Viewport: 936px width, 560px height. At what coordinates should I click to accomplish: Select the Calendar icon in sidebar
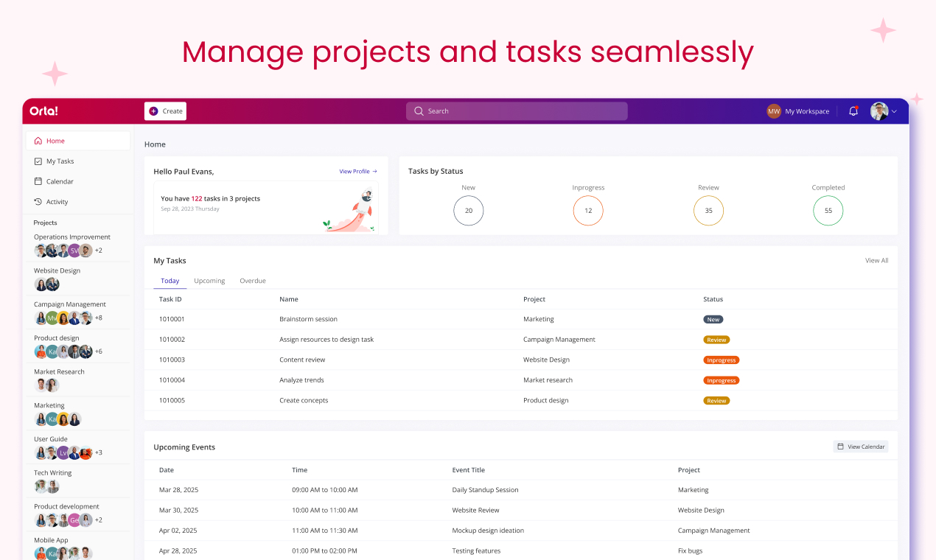pyautogui.click(x=38, y=181)
